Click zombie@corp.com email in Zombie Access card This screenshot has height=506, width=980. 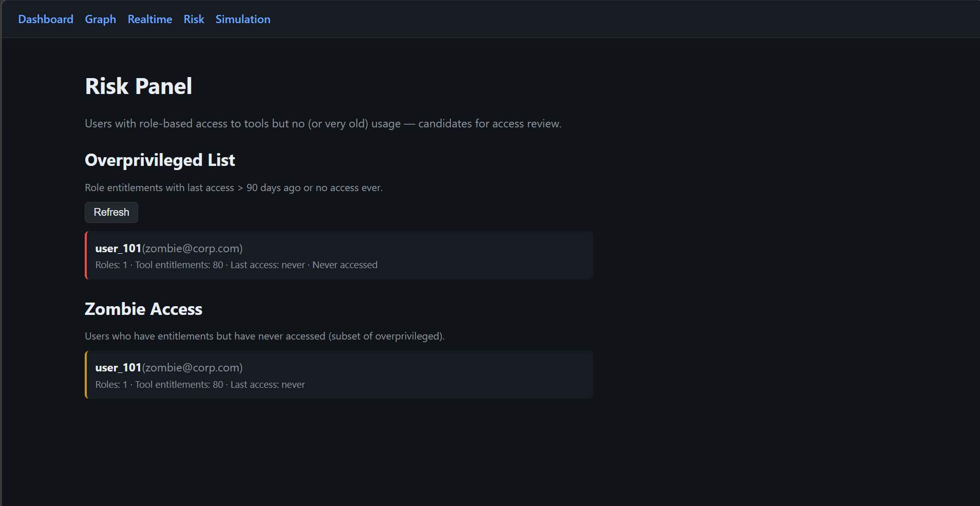click(x=192, y=368)
